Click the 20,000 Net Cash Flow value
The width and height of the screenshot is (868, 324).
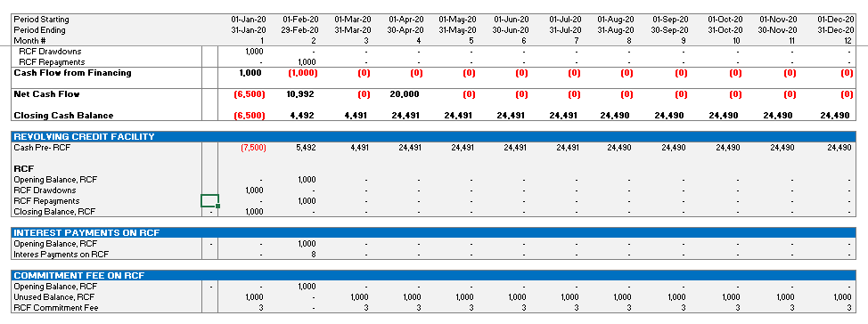click(x=404, y=94)
